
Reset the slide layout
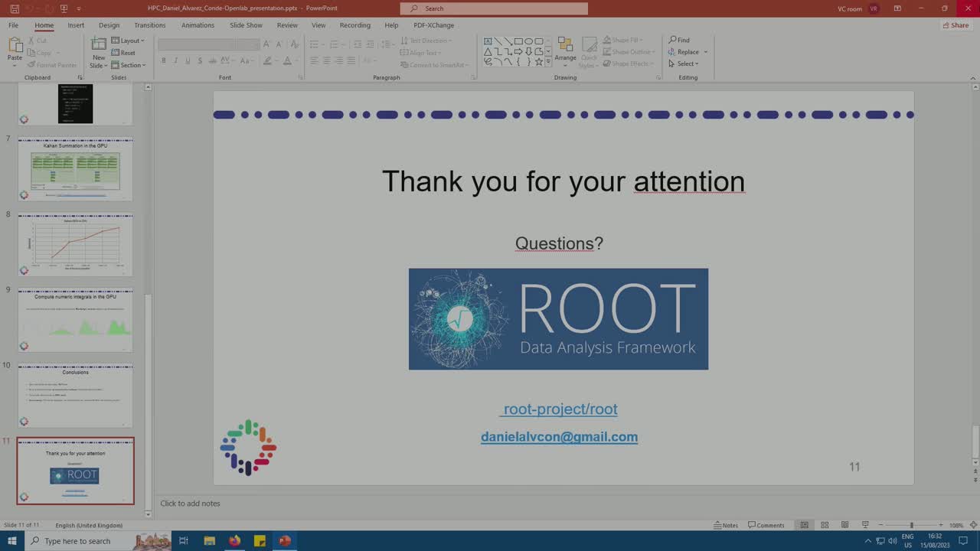click(123, 53)
